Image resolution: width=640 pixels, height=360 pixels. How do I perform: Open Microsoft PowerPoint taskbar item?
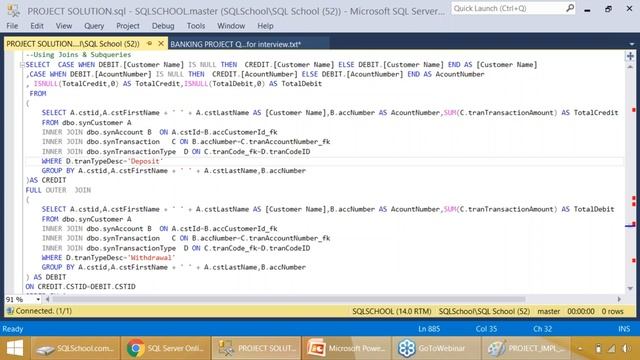(x=347, y=348)
